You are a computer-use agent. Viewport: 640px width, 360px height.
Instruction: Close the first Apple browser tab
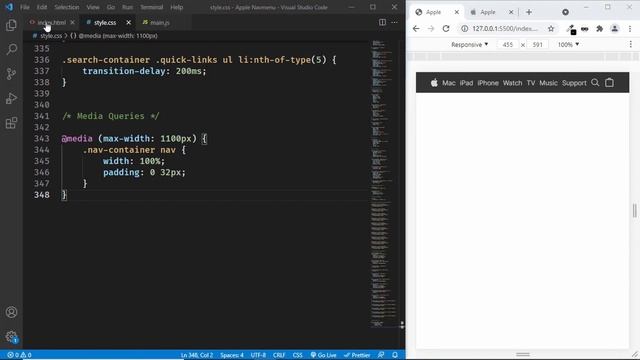457,12
